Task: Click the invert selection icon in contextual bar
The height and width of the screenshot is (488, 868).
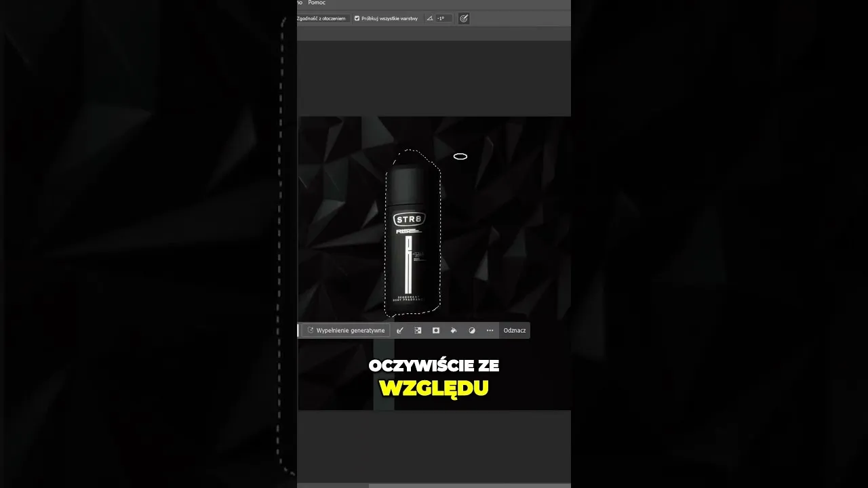Action: [x=418, y=331]
